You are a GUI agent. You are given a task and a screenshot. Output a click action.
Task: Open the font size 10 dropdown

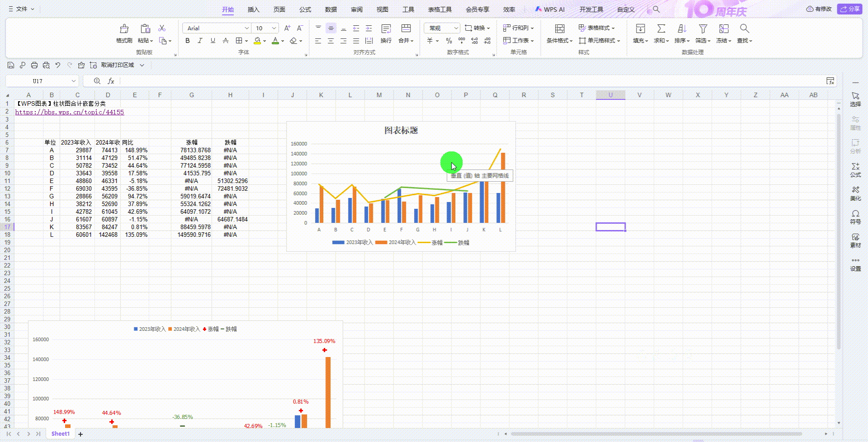(x=274, y=28)
